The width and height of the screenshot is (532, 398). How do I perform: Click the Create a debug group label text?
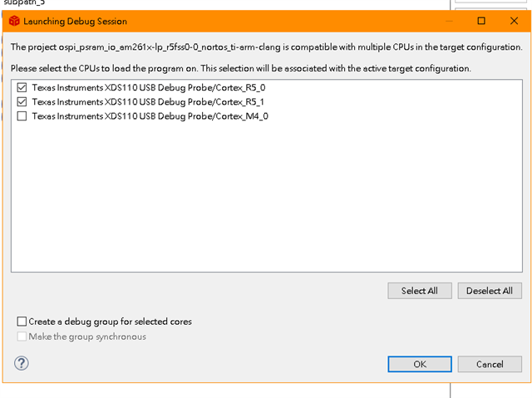110,322
